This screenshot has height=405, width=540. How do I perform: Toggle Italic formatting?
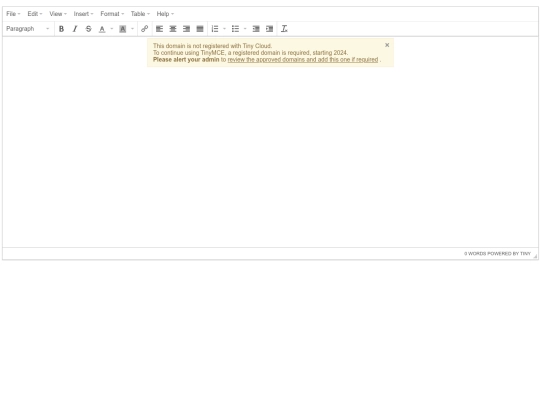[75, 29]
